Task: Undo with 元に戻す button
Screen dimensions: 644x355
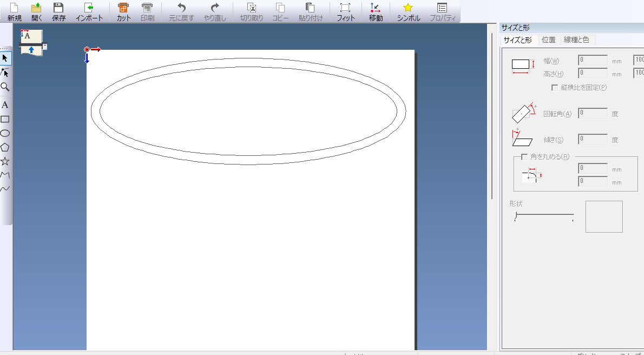Action: [181, 11]
